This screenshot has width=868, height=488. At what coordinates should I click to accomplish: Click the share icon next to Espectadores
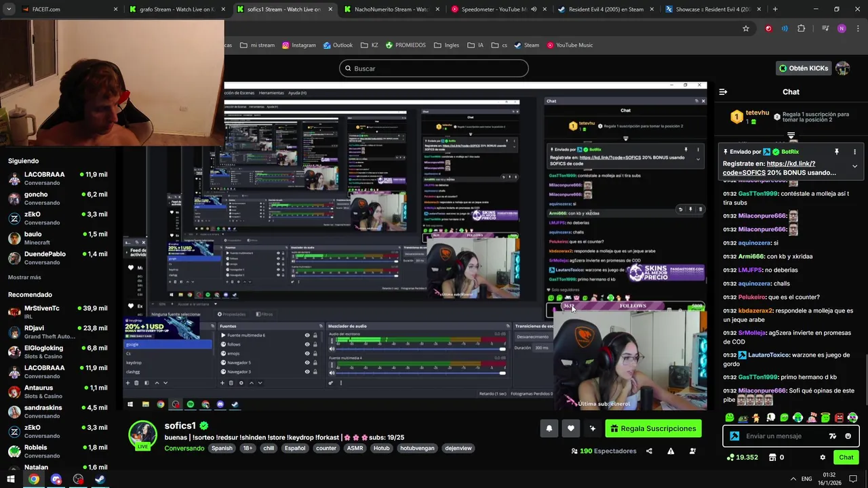[x=649, y=451]
